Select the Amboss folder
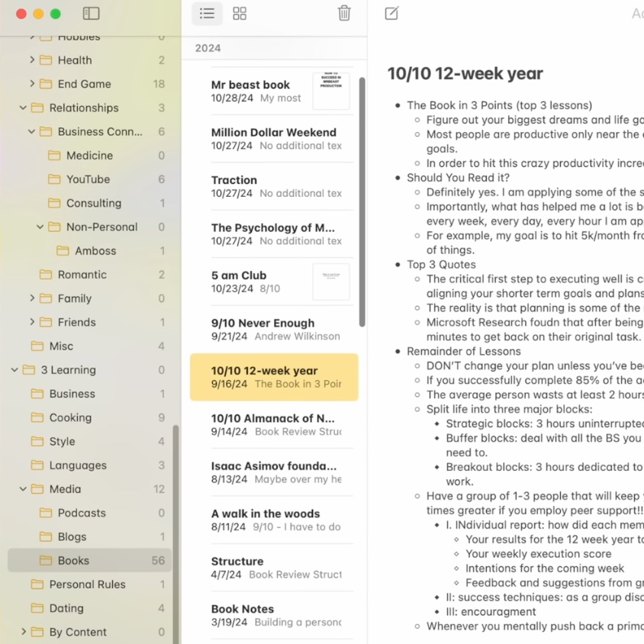Screen dimensions: 644x644 (x=89, y=250)
